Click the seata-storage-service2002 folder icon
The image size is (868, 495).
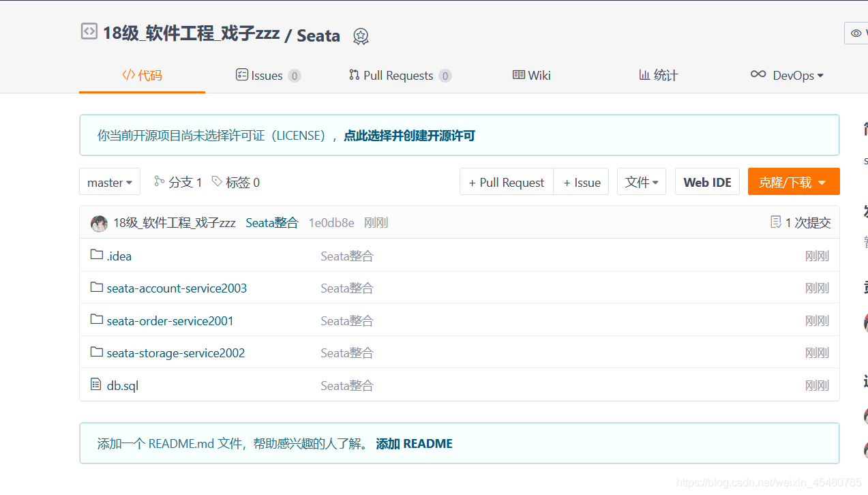pyautogui.click(x=97, y=352)
